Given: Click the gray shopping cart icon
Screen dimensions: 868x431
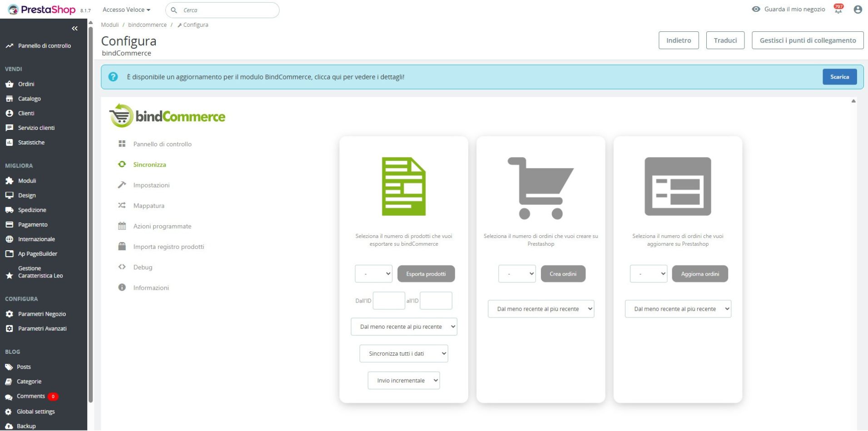Looking at the screenshot, I should (540, 188).
